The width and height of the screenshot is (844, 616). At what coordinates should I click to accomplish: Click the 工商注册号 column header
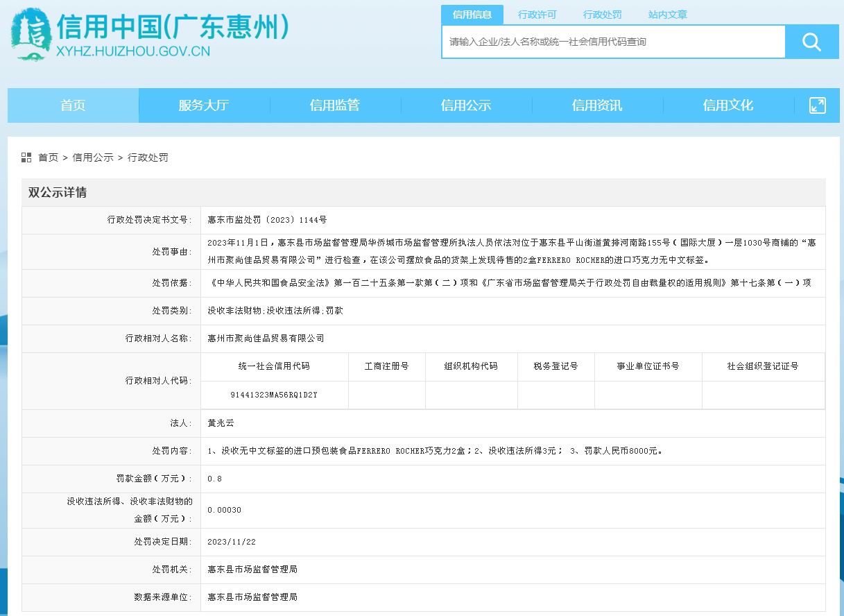click(387, 366)
